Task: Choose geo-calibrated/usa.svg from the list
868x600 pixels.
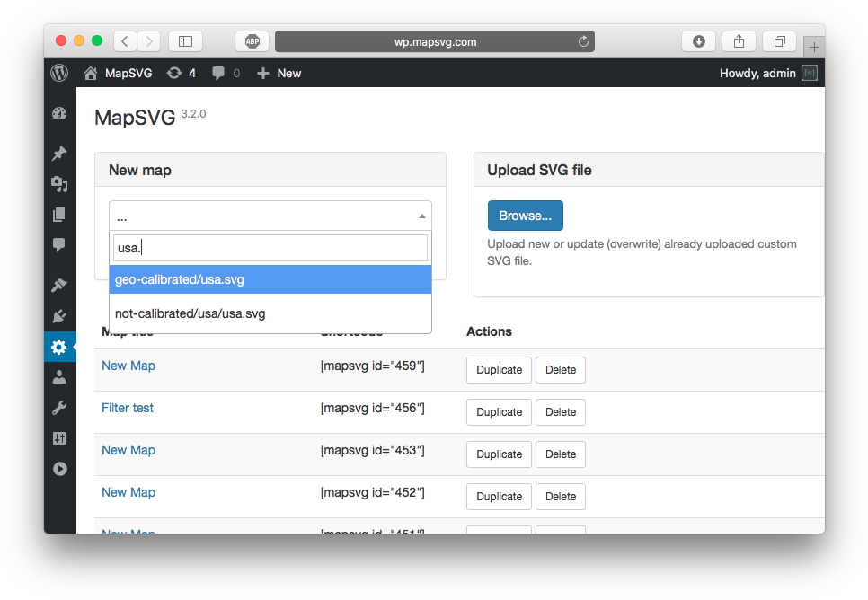Action: coord(270,279)
